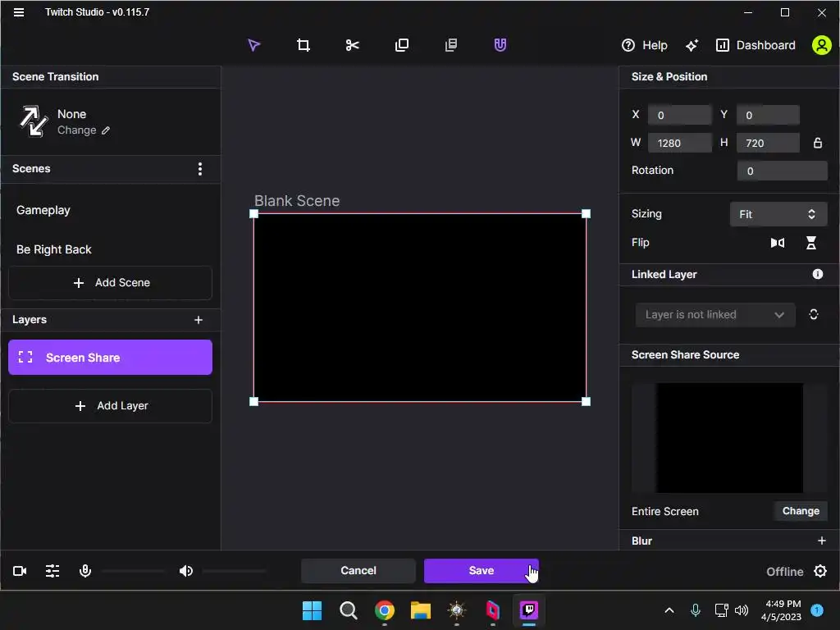Flip the layer horizontally
The image size is (840, 630).
(778, 243)
